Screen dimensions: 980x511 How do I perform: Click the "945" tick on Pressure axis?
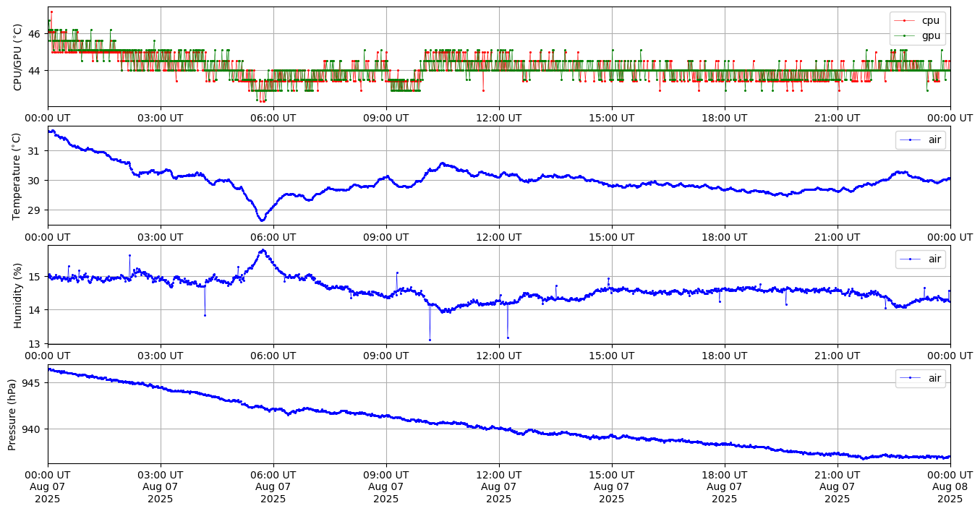33,382
